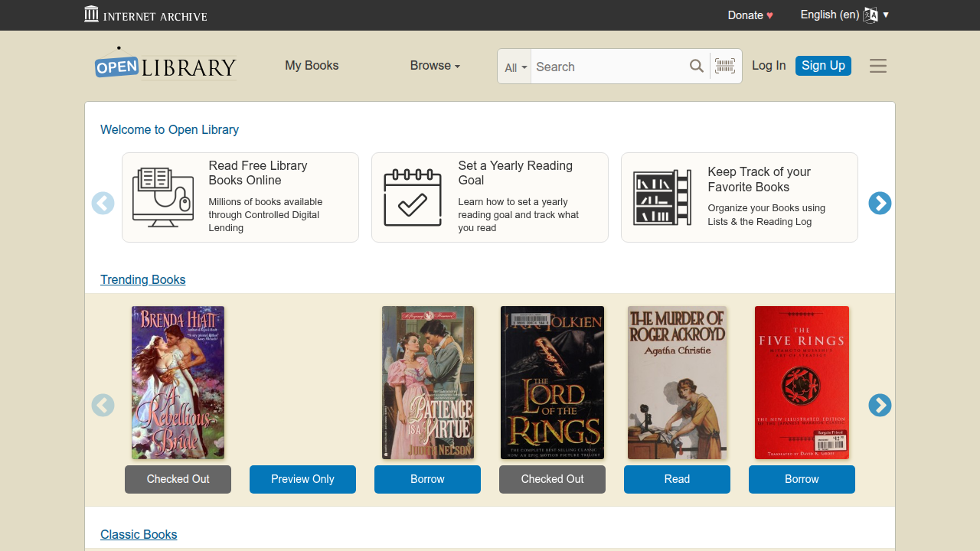Open Patience is a Virtue book cover
This screenshot has height=551, width=980.
(427, 383)
